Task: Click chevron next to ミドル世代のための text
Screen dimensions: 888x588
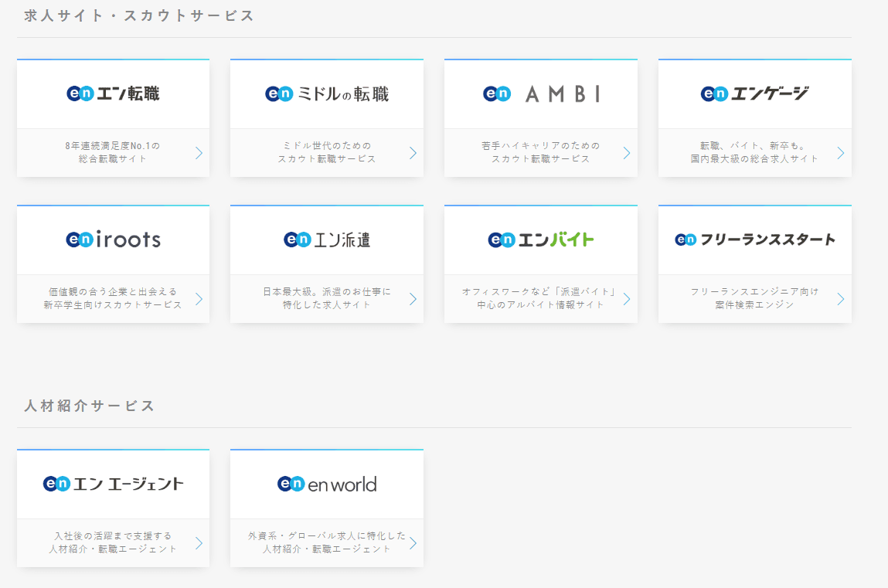Action: pos(413,152)
